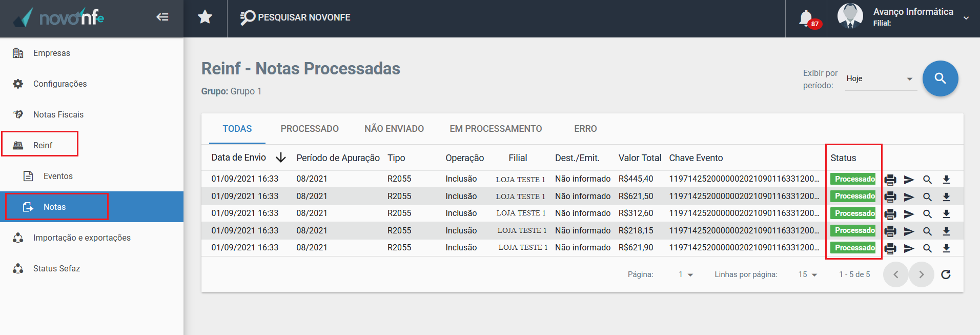980x335 pixels.
Task: Refresh the notes table
Action: click(946, 274)
